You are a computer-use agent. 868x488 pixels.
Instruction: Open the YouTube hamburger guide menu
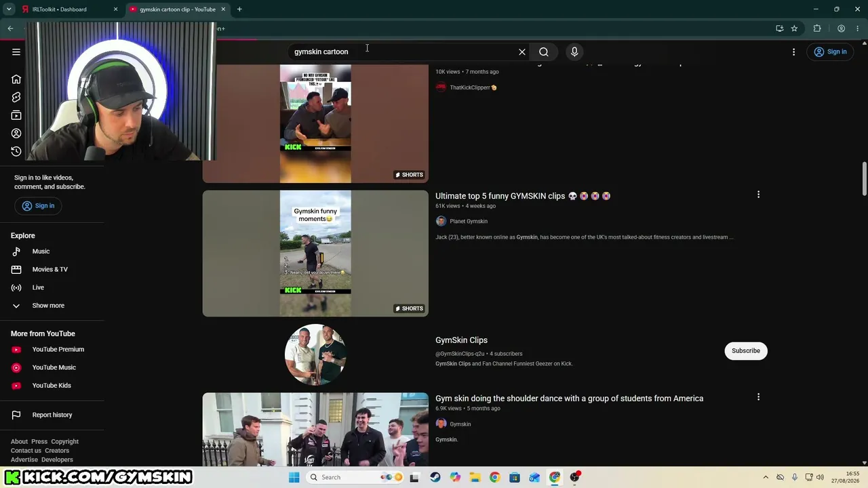coord(16,52)
